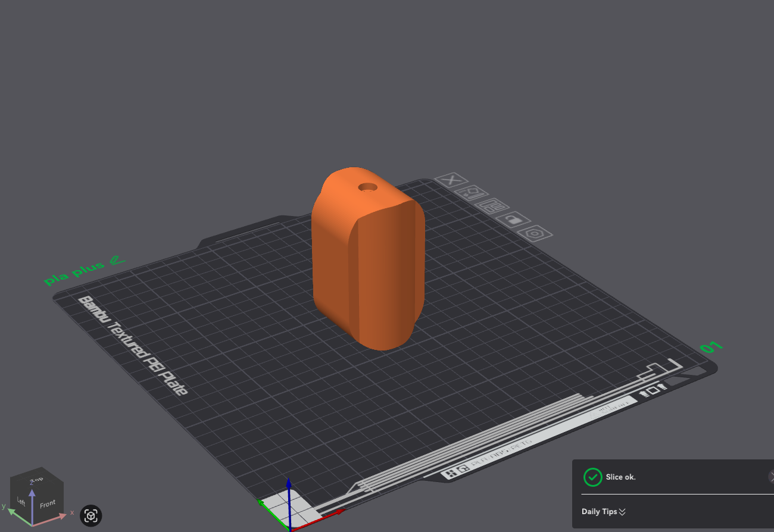The height and width of the screenshot is (532, 774).
Task: Select the orange model on the plate
Action: 367,259
